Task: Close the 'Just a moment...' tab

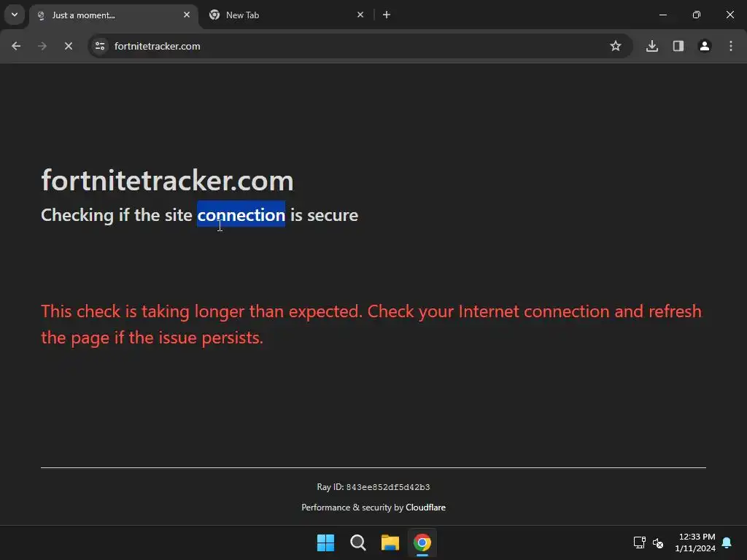Action: [187, 15]
